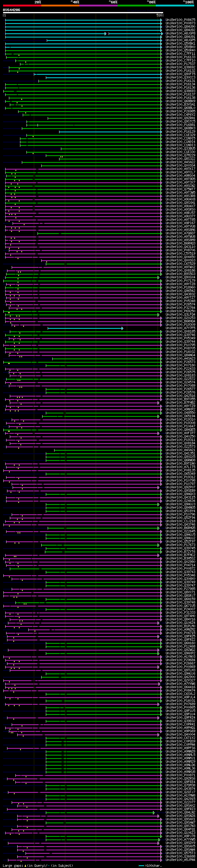
Task: Select hit label UniRef100_B7FHB2
Action: (x=180, y=403)
